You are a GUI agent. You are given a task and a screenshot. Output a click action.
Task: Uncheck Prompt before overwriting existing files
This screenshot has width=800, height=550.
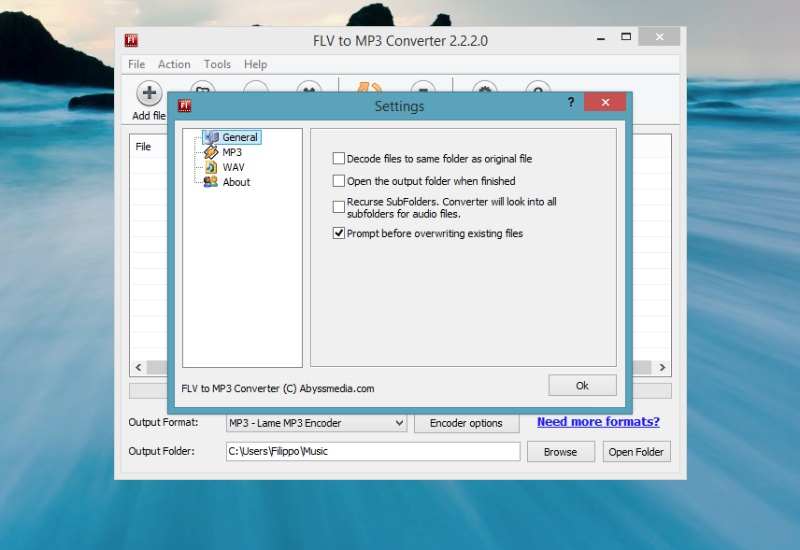[x=339, y=233]
